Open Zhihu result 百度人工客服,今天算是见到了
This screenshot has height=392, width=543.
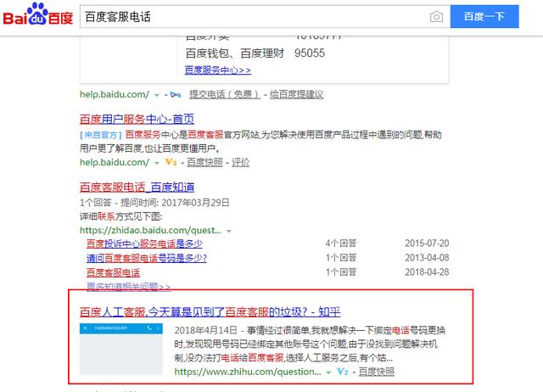tap(210, 312)
